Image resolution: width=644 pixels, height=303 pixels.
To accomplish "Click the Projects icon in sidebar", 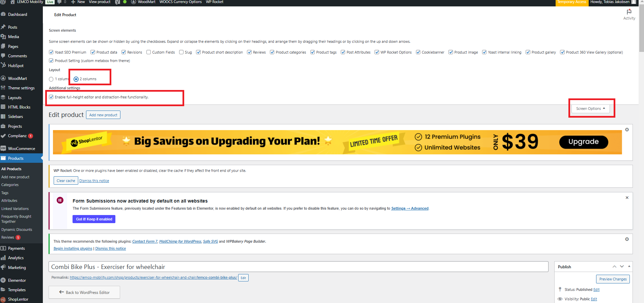I will click(3, 126).
